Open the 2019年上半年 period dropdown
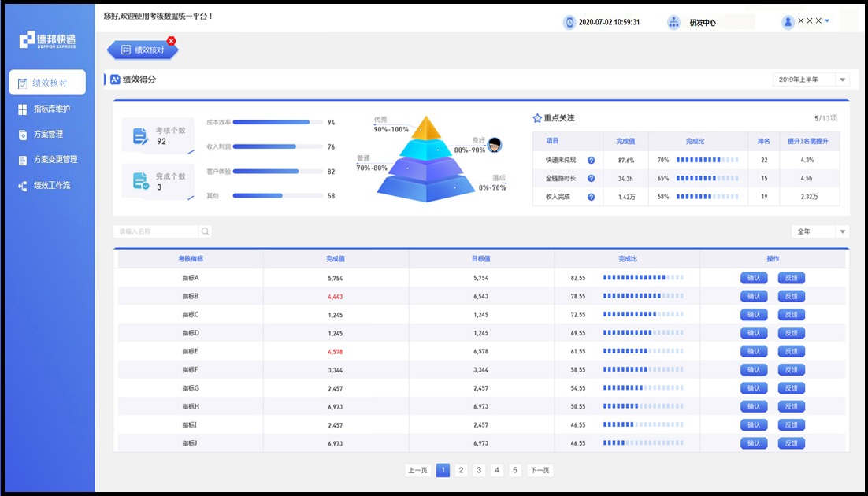The width and height of the screenshot is (868, 496). (x=843, y=80)
